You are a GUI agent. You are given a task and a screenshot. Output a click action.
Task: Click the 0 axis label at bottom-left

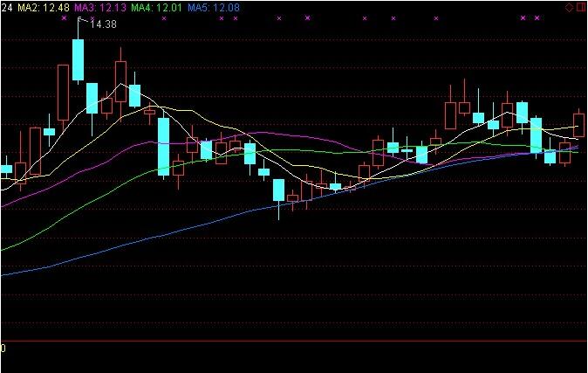[x=3, y=348]
